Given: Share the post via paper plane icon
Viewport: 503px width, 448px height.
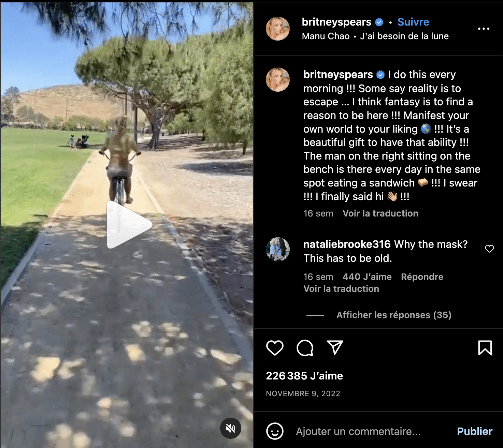Looking at the screenshot, I should click(x=335, y=347).
